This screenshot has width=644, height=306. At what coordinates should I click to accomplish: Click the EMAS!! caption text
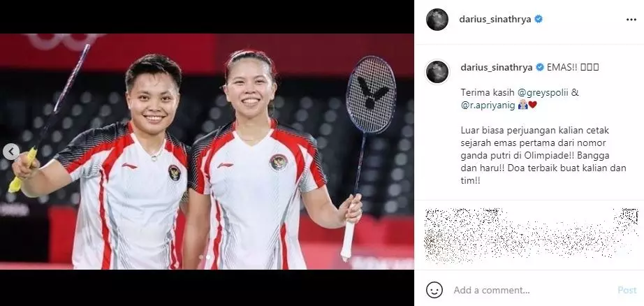coord(562,67)
